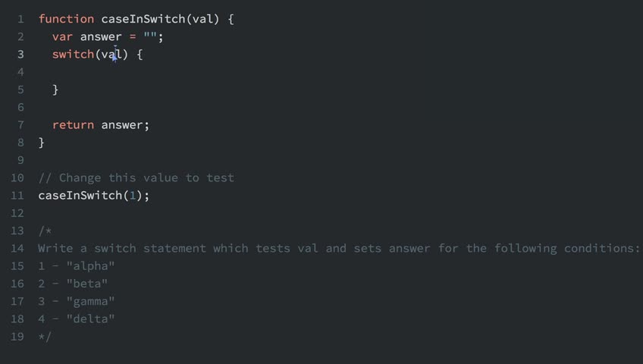Click the closing brace of the switch block
643x364 pixels.
click(55, 89)
